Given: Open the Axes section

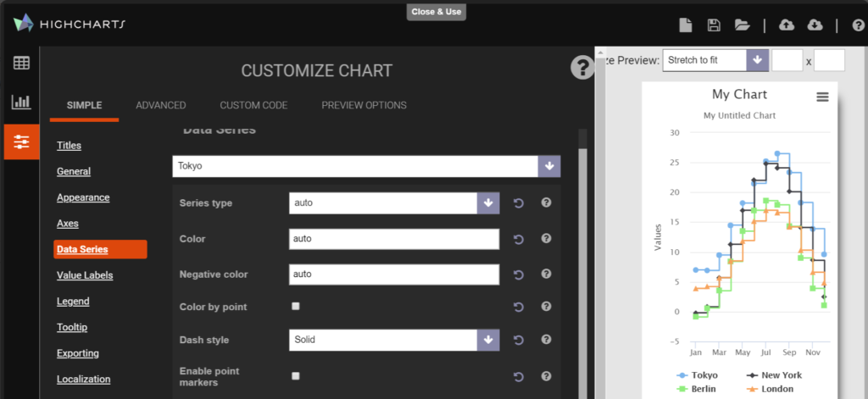Looking at the screenshot, I should [68, 224].
